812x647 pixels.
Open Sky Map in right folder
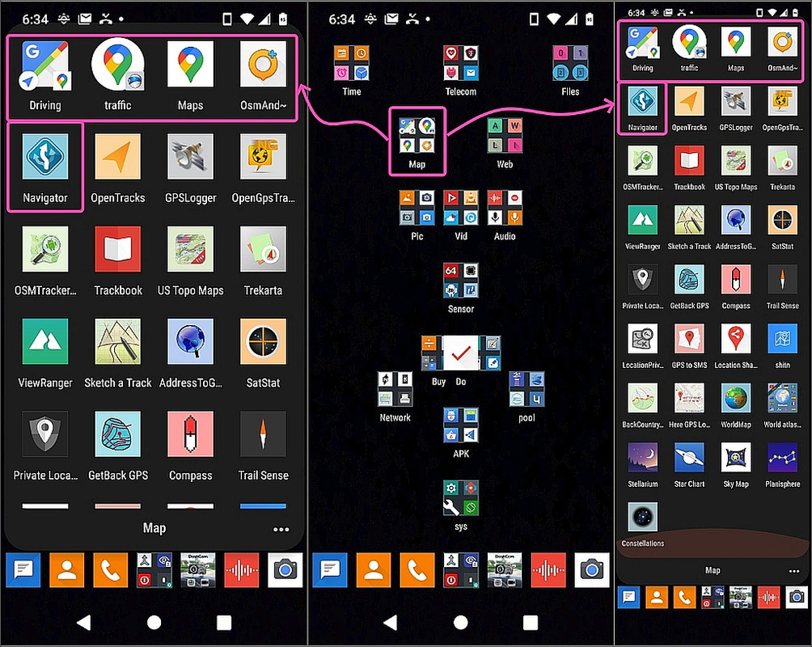(x=736, y=458)
